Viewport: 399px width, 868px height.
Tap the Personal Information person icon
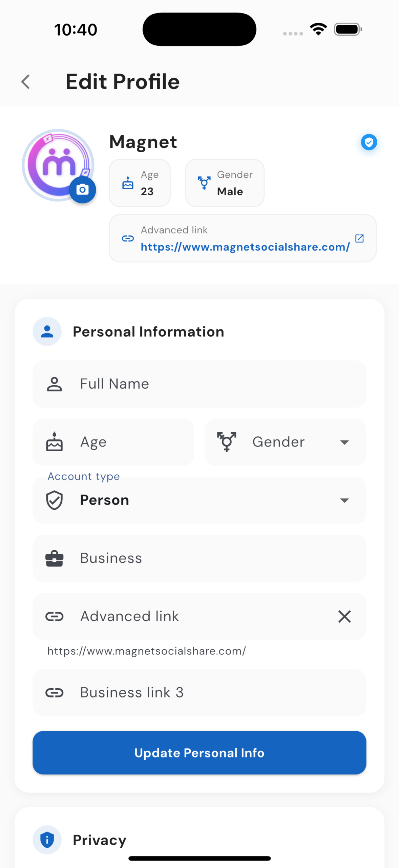click(47, 331)
